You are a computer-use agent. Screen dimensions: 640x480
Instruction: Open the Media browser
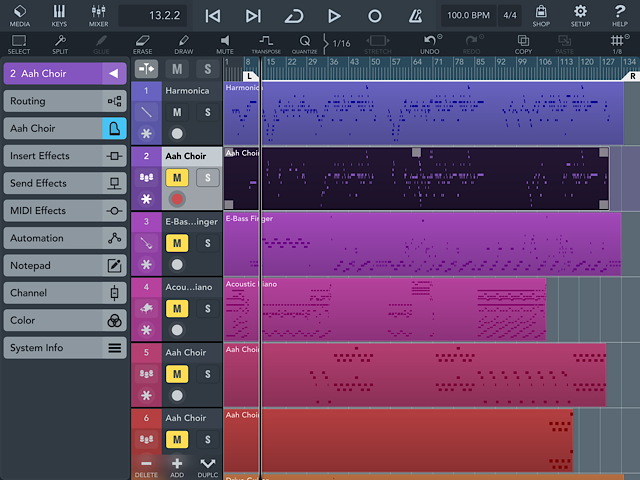coord(20,16)
